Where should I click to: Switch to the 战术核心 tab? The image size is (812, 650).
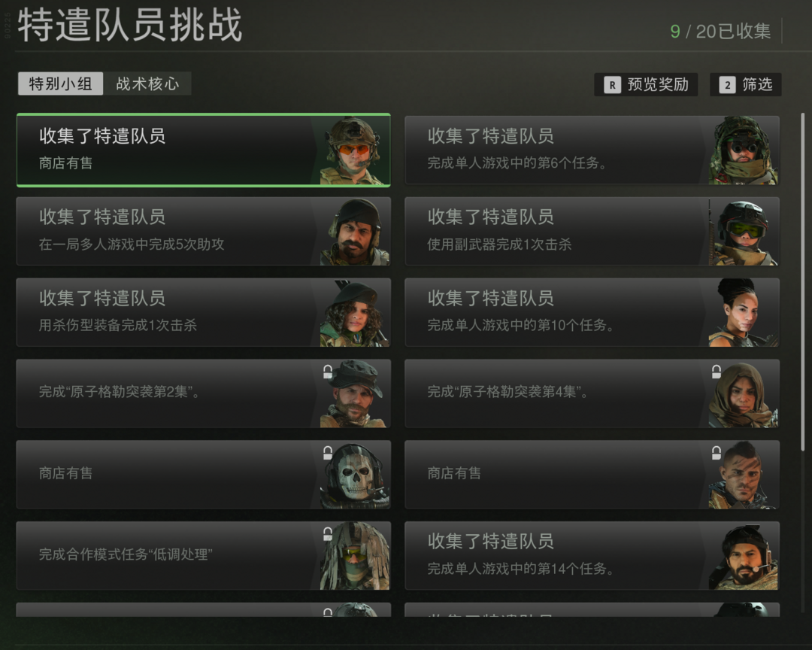point(147,84)
